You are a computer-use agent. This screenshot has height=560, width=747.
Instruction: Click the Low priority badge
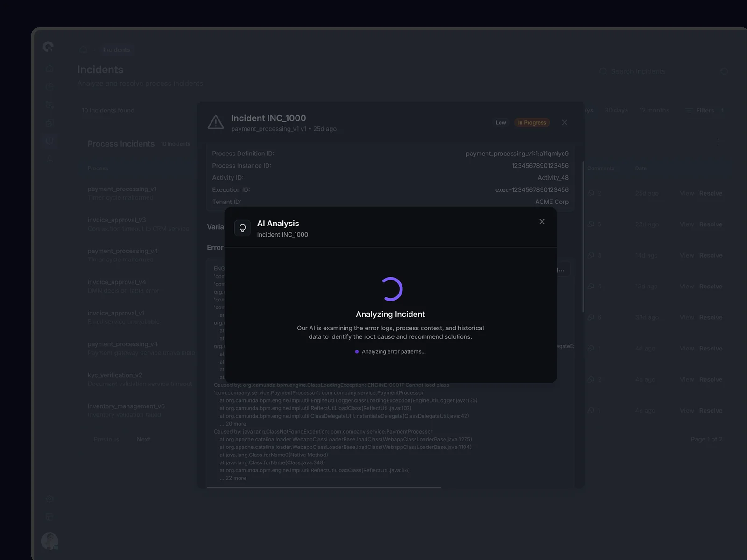coord(500,123)
